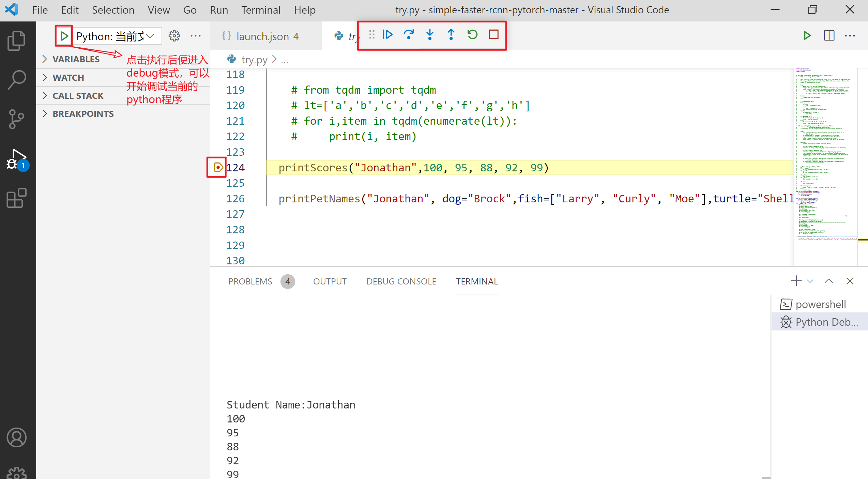868x479 pixels.
Task: Select the powershell terminal entry
Action: (820, 304)
